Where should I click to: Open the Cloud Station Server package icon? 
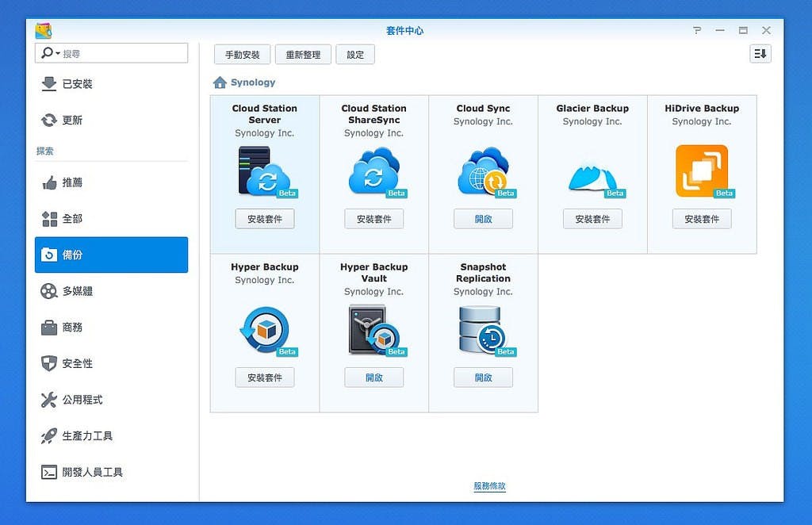pyautogui.click(x=268, y=171)
